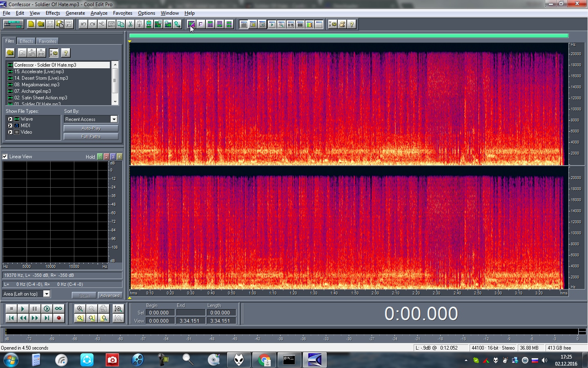Viewport: 588px width, 368px height.
Task: Click Insert Into Multitrack icon in Files panel
Action: tap(31, 53)
